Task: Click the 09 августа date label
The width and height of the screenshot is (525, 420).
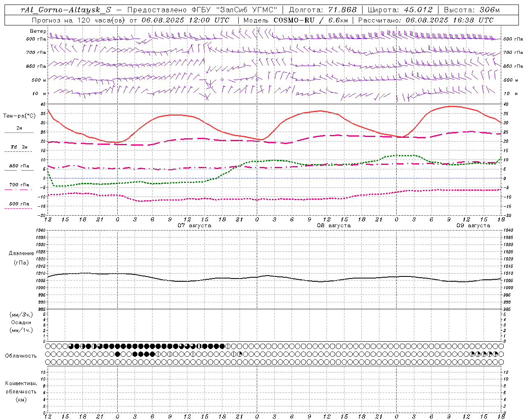Action: (473, 226)
